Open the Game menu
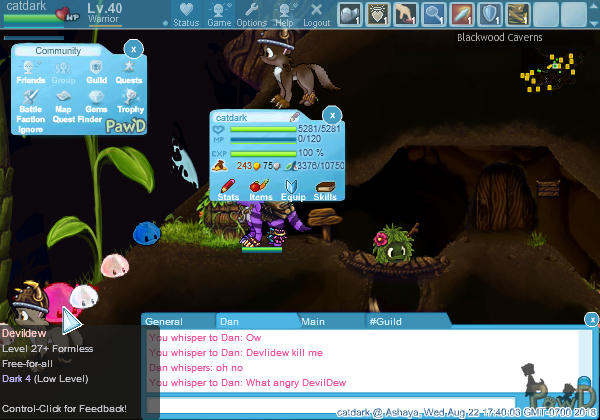The width and height of the screenshot is (600, 420). tap(219, 15)
